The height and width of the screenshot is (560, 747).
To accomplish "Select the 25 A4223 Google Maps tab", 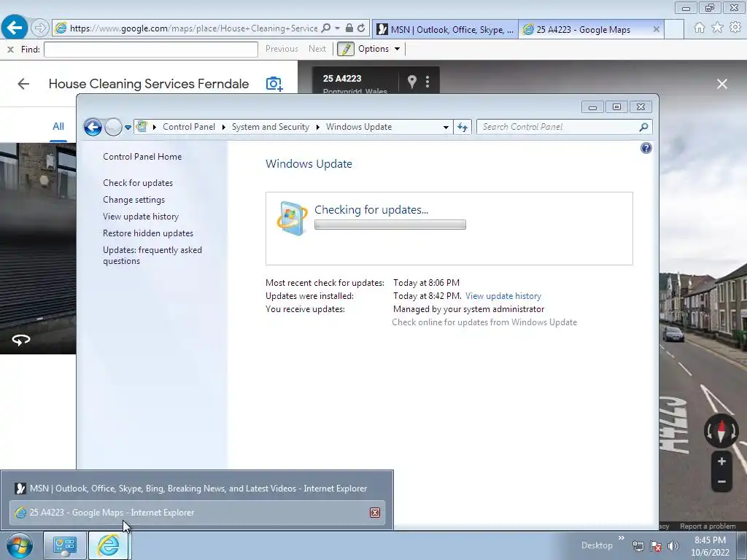I will [591, 29].
